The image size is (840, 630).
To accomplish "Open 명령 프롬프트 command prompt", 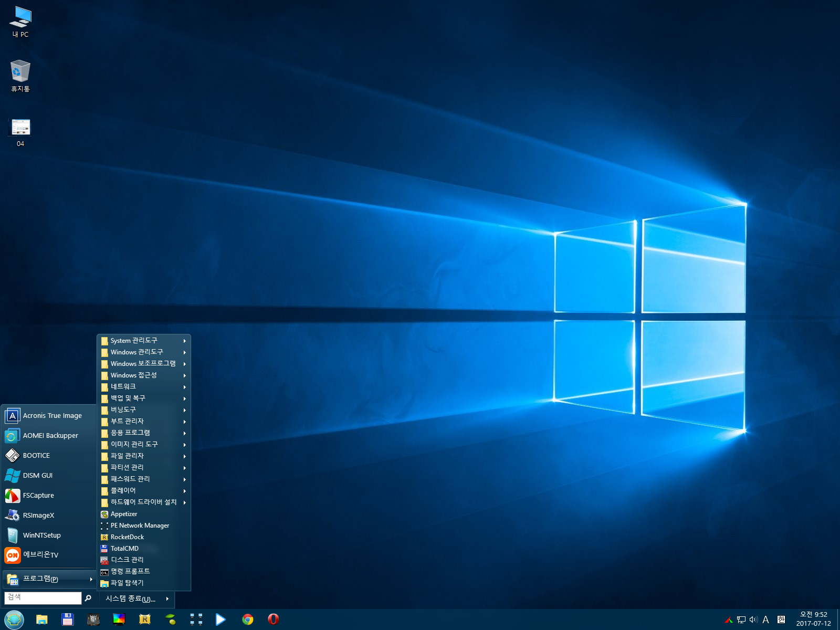I will pos(144,572).
